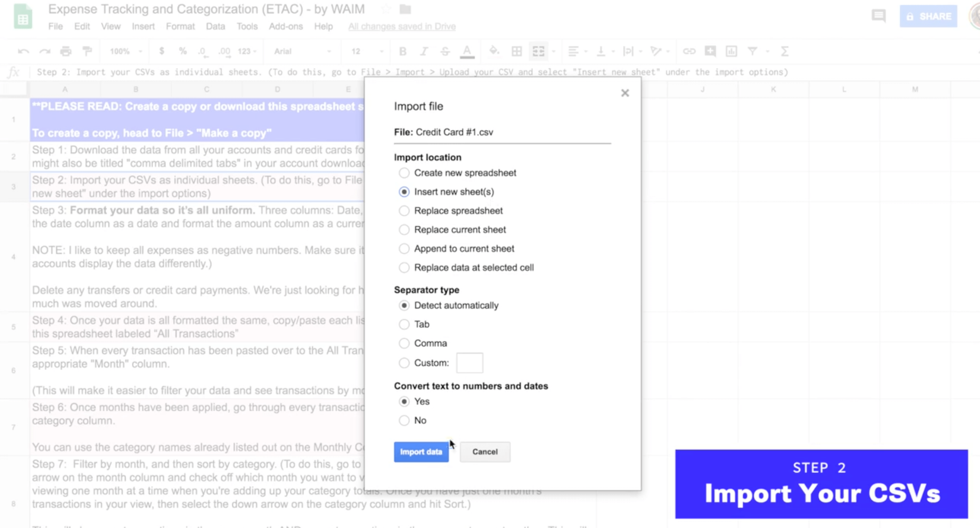This screenshot has height=528, width=980.
Task: Choose Replace current sheet option
Action: (x=404, y=230)
